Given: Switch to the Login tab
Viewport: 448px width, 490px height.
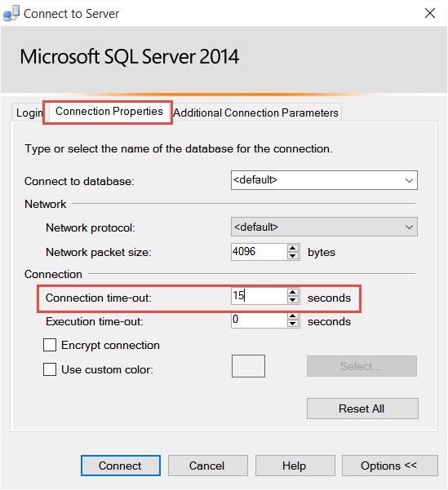Looking at the screenshot, I should click(x=29, y=113).
